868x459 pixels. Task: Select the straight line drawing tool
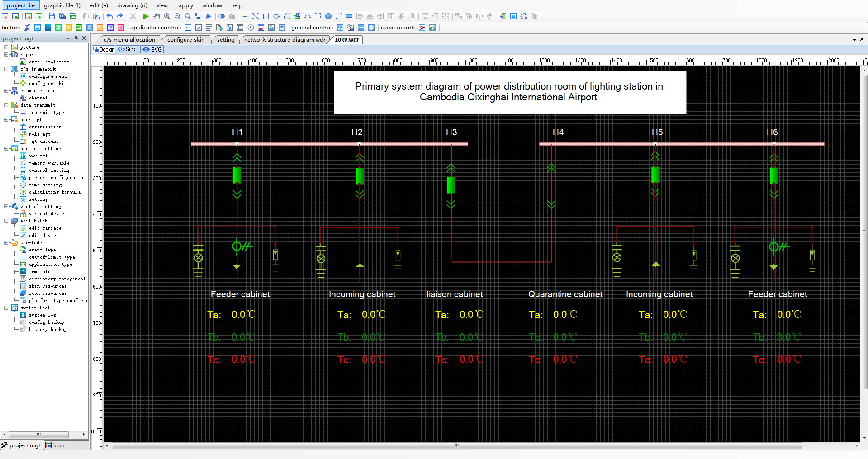[245, 16]
